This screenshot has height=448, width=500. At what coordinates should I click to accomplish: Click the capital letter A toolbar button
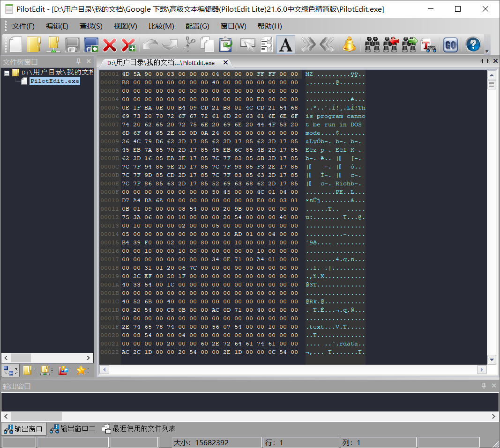point(286,44)
